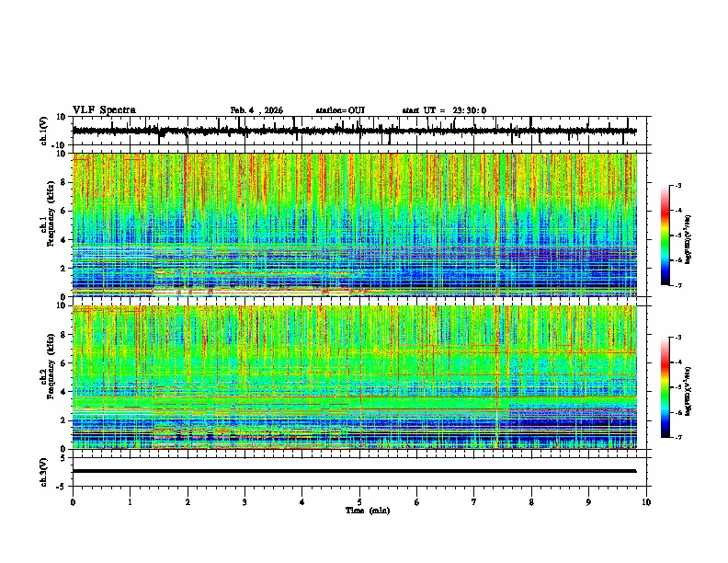Click inside the ch.1 spectrogram image

(x=354, y=224)
